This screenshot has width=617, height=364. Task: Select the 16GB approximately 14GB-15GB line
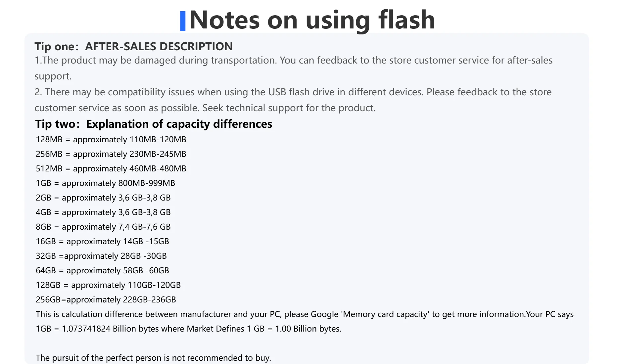102,241
